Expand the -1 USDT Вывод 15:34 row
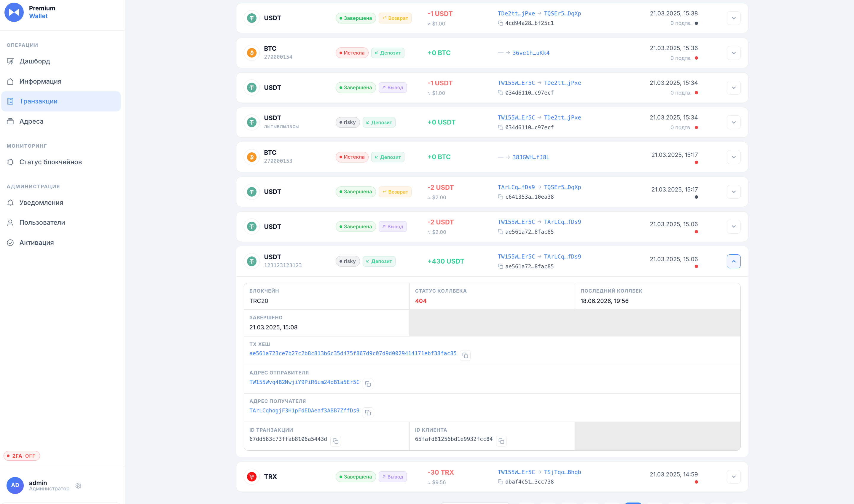The height and width of the screenshot is (504, 854). point(733,88)
